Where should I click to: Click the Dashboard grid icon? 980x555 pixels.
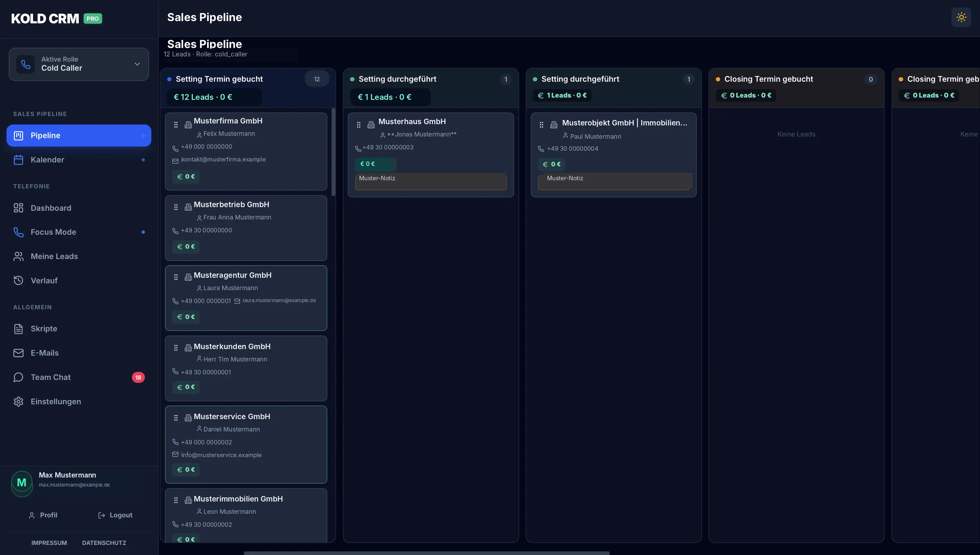pyautogui.click(x=18, y=208)
